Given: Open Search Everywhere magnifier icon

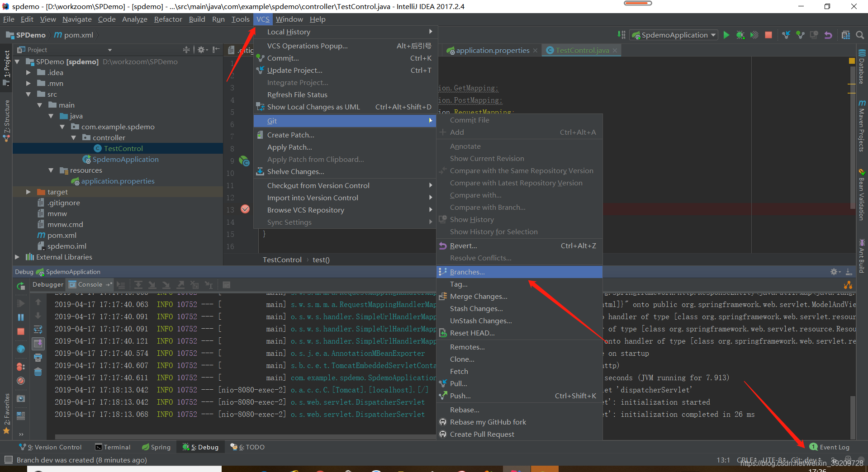Looking at the screenshot, I should click(860, 35).
